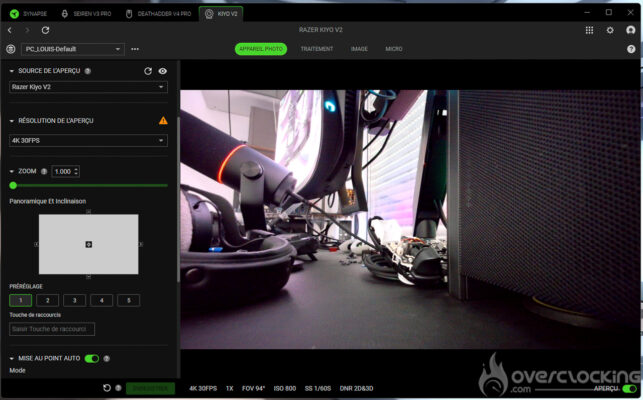Click the left panel scrollbar
The image size is (643, 400).
pos(178,199)
